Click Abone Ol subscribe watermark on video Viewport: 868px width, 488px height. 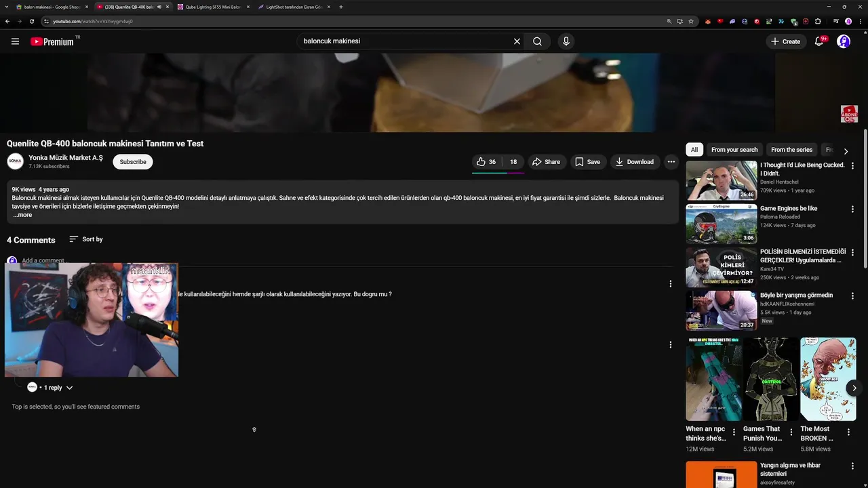849,114
